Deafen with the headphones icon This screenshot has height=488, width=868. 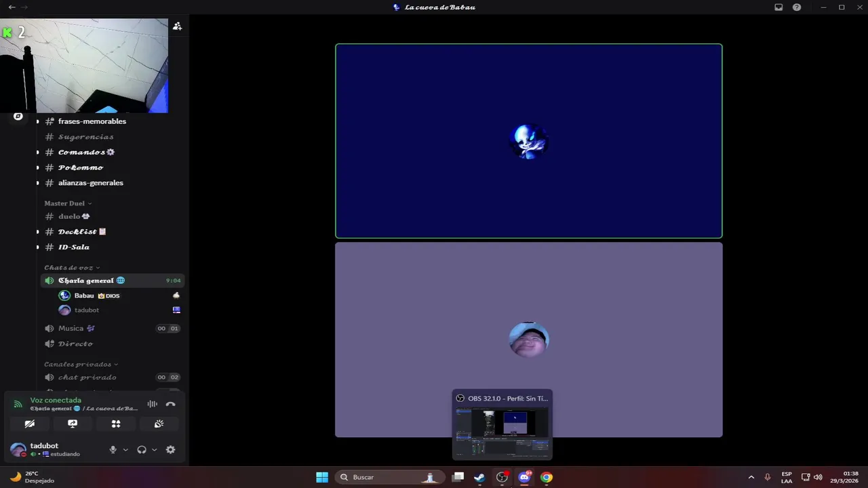click(142, 449)
